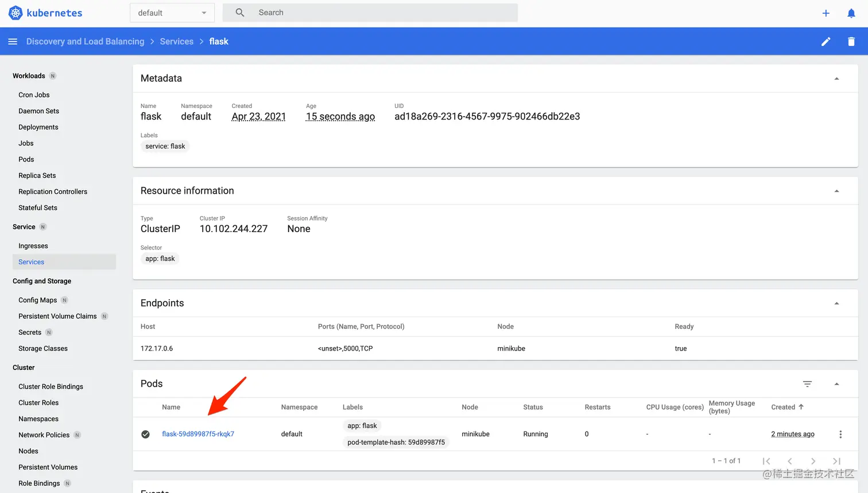Open the Pods filter icon
This screenshot has height=493, width=868.
[x=807, y=384]
